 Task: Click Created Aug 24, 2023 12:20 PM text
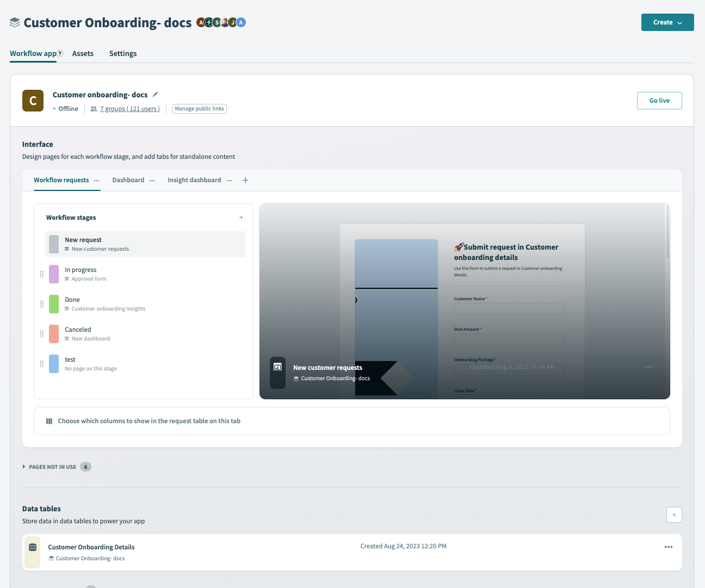tap(403, 546)
